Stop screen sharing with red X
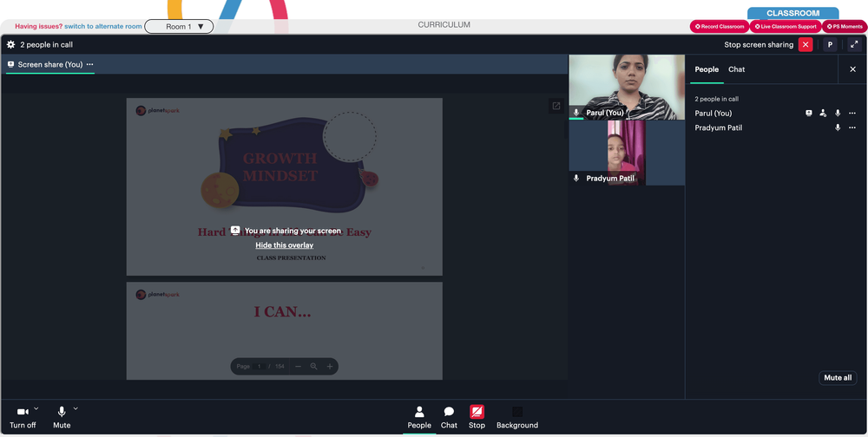Viewport: 868px width, 437px height. pyautogui.click(x=806, y=45)
